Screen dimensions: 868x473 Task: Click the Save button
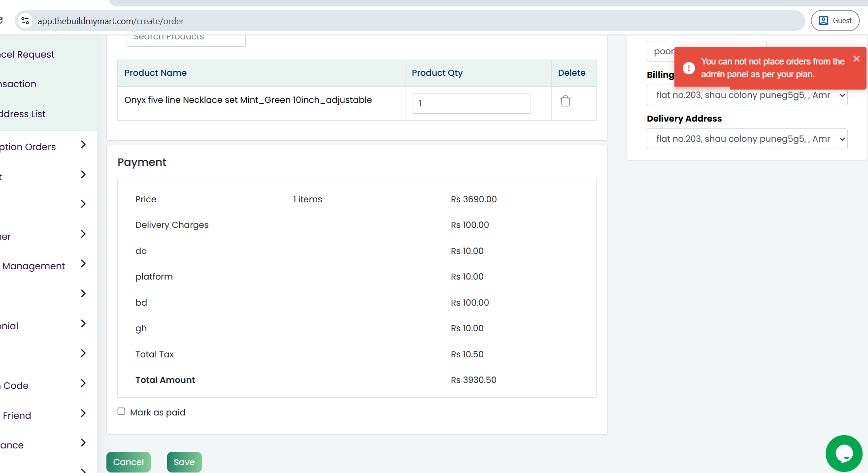(184, 462)
